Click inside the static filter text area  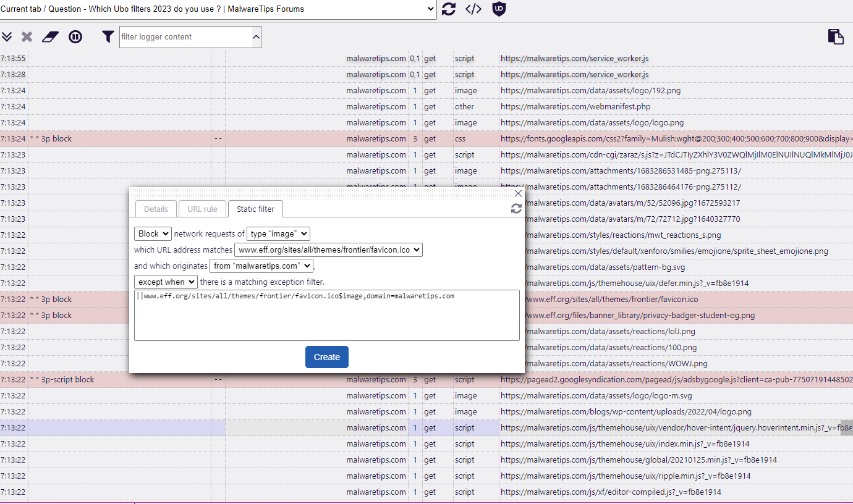327,315
